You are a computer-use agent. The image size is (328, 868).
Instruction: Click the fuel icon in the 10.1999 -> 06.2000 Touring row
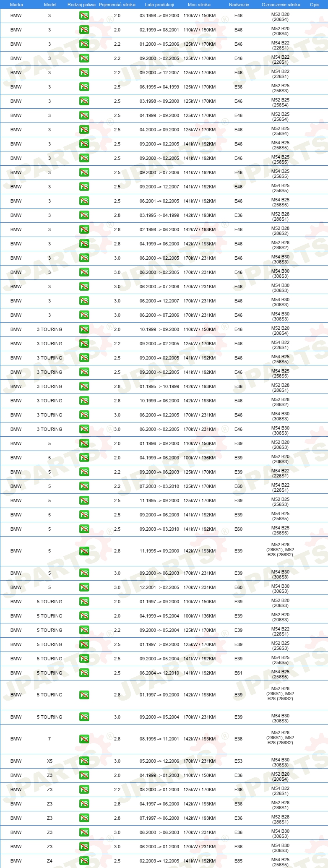pos(84,401)
